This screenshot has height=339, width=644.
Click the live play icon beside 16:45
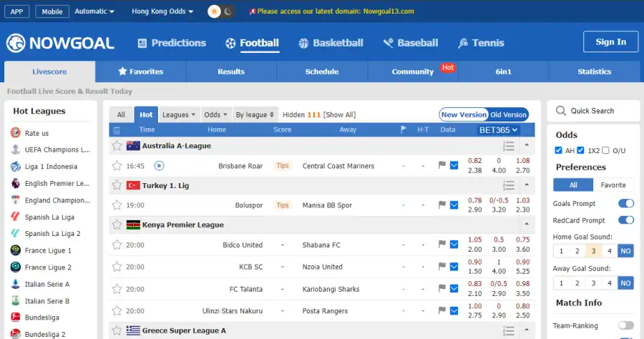159,165
